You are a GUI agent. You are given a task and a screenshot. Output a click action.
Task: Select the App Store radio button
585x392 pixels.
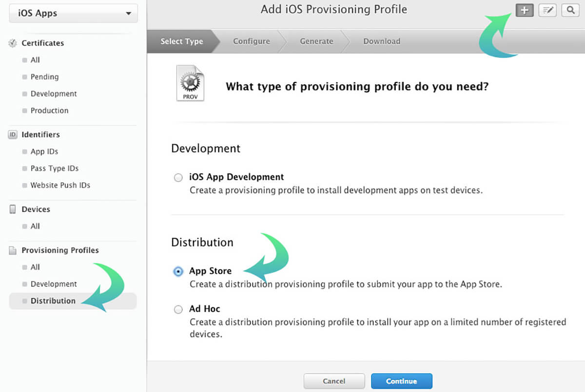[178, 272]
